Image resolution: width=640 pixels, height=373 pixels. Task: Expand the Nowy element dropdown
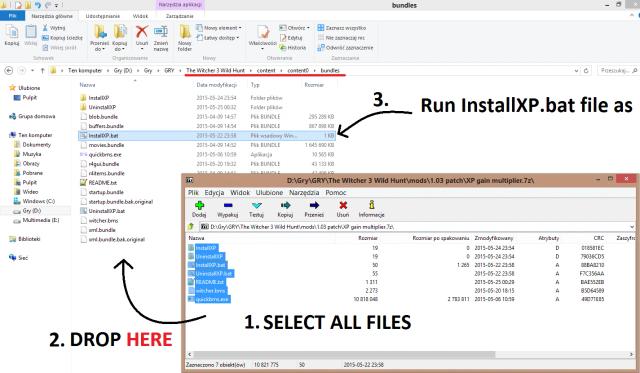tap(240, 28)
